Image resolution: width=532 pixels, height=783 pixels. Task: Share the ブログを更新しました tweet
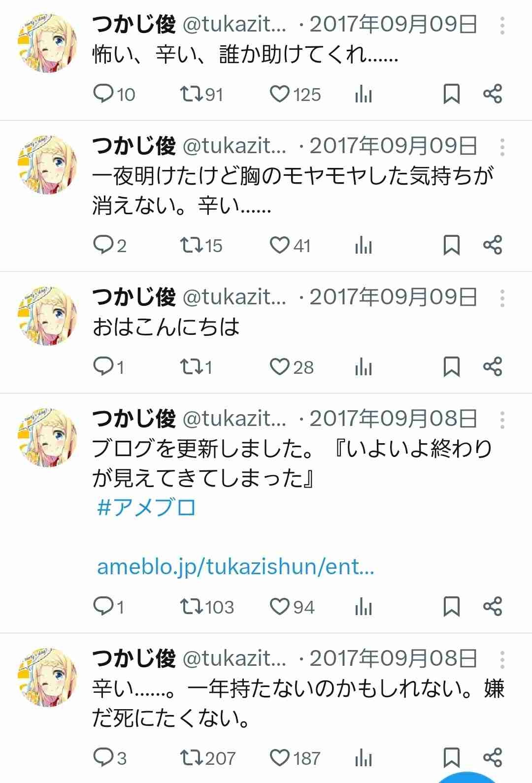(492, 606)
